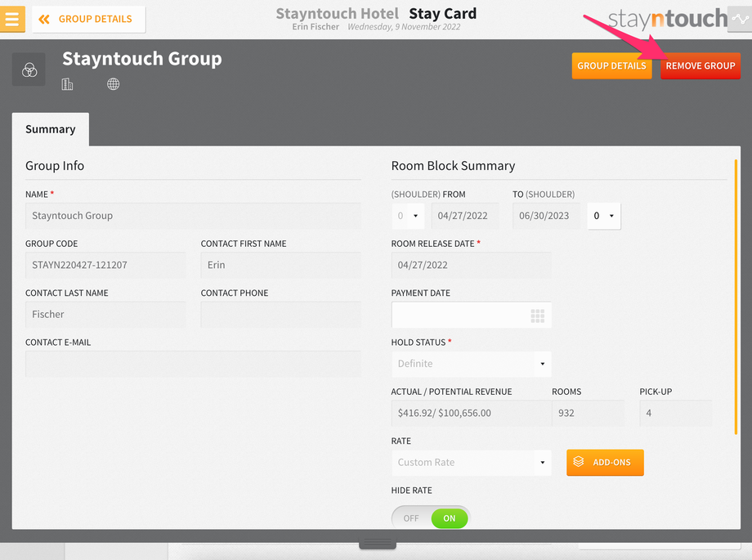752x560 pixels.
Task: Click the Group Code field
Action: pos(105,265)
